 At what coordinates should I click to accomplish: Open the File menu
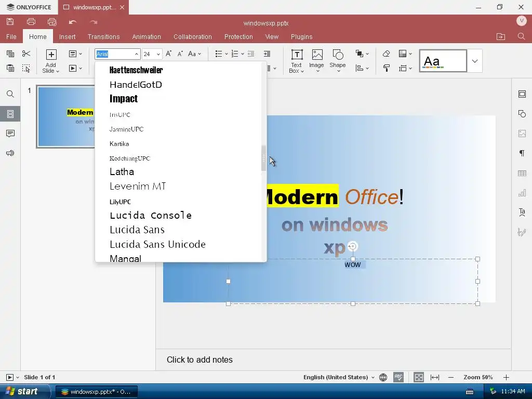click(x=11, y=37)
